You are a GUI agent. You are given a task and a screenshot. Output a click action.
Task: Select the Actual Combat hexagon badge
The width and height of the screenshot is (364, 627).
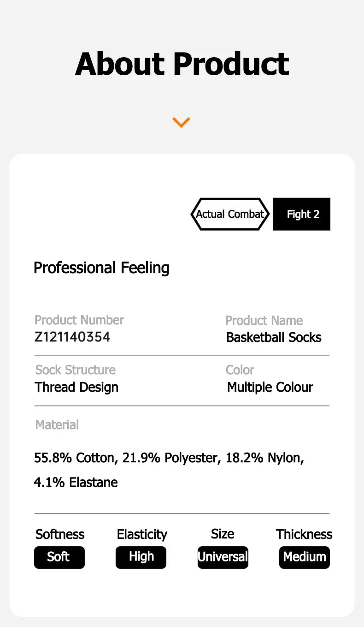(x=230, y=214)
